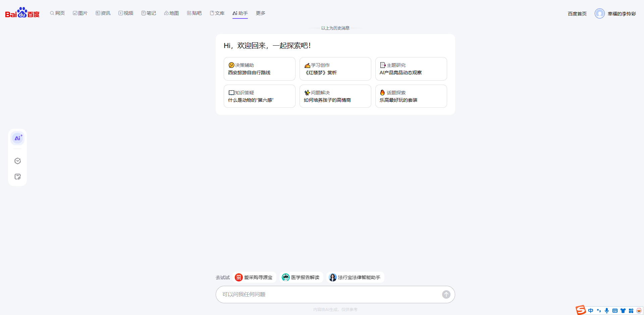Start voice input from the Sogou toolbar
This screenshot has width=644, height=315.
[607, 311]
